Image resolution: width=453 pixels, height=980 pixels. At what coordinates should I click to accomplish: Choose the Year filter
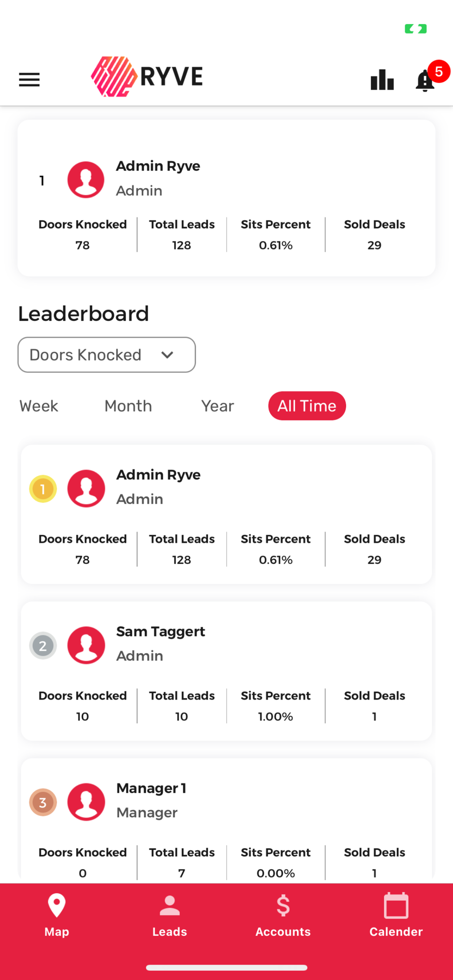click(217, 406)
